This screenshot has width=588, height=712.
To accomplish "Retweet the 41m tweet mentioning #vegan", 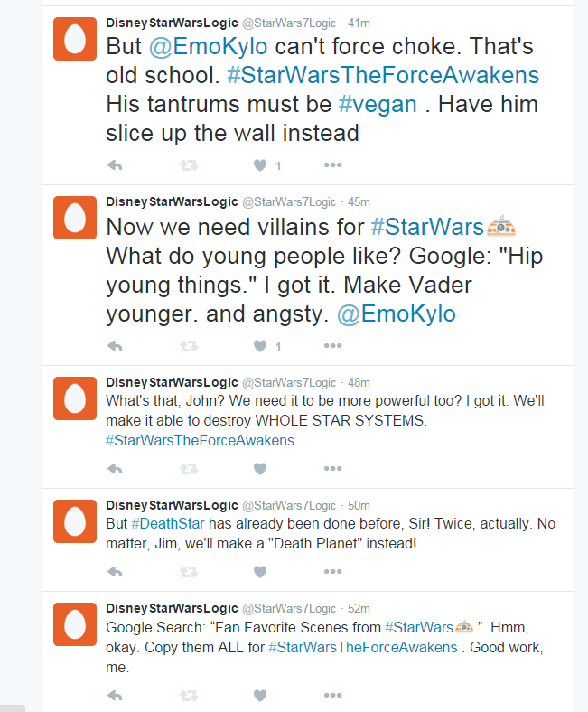I will (188, 165).
